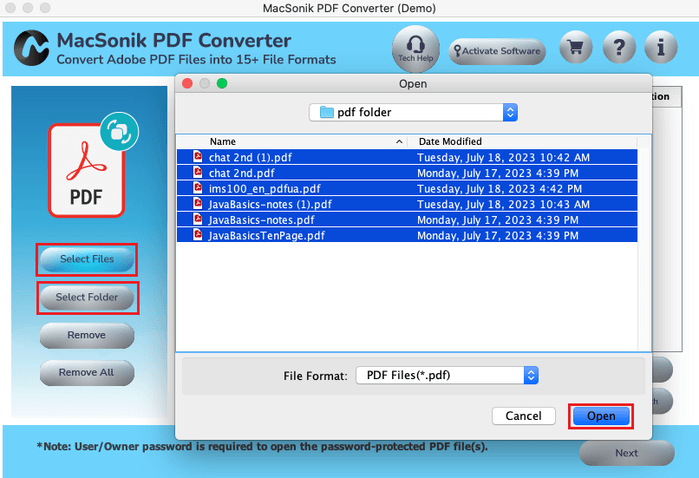Expand the pdf folder location dropdown
Image resolution: width=699 pixels, height=478 pixels.
413,112
